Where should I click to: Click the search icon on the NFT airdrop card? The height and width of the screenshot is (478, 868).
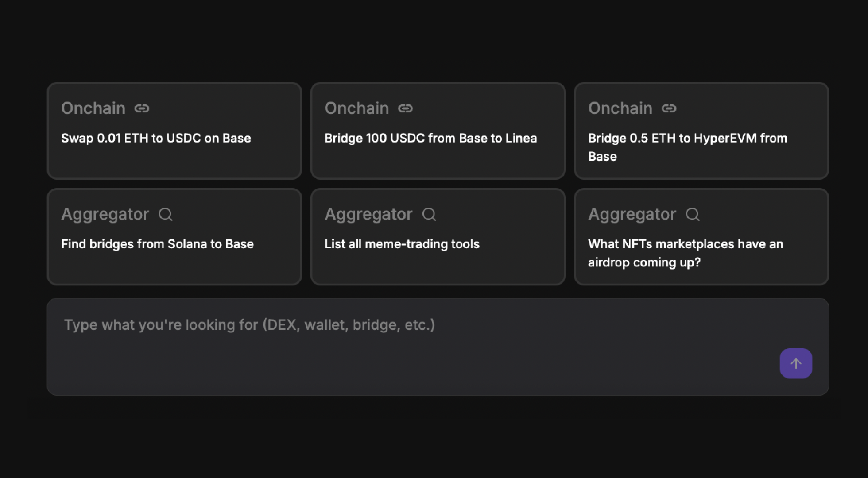[x=693, y=215]
